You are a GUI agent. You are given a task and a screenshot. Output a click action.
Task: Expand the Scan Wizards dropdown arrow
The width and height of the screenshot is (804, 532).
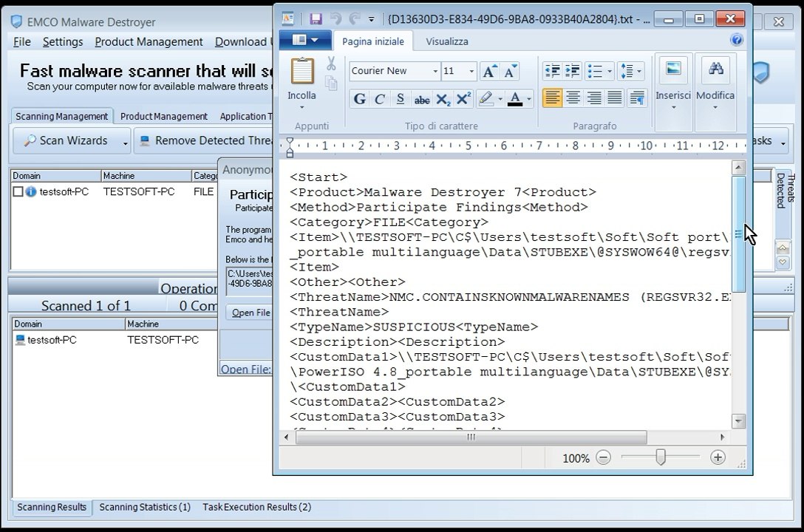[x=125, y=143]
